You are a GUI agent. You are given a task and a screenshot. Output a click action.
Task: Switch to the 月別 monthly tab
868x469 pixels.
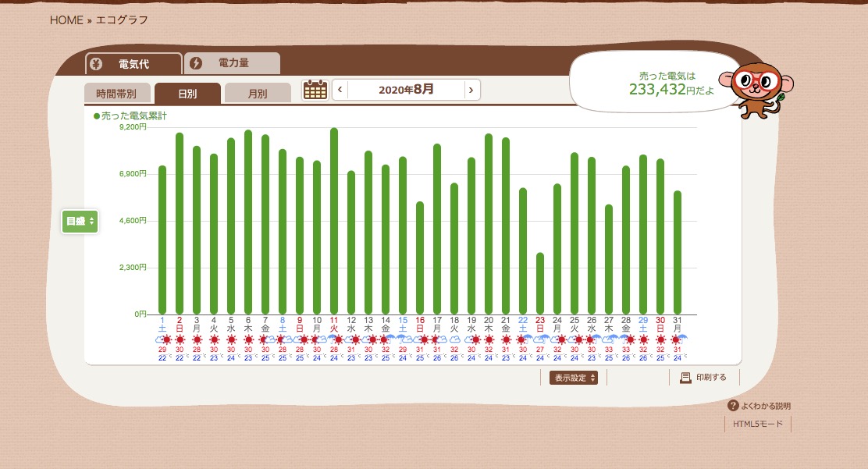pos(257,94)
